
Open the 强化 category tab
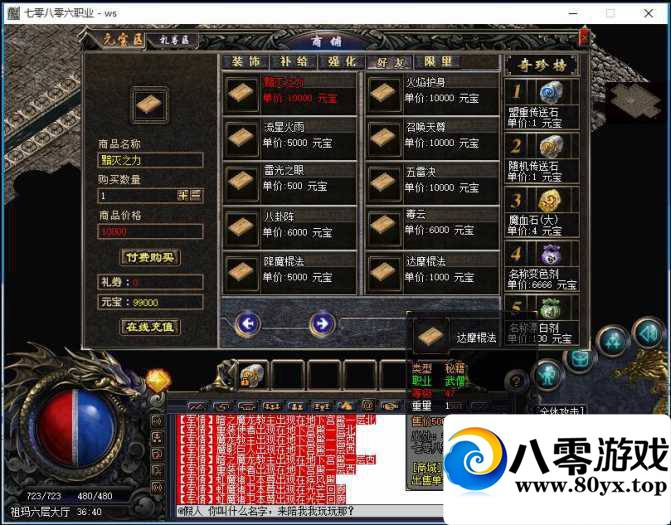point(341,62)
